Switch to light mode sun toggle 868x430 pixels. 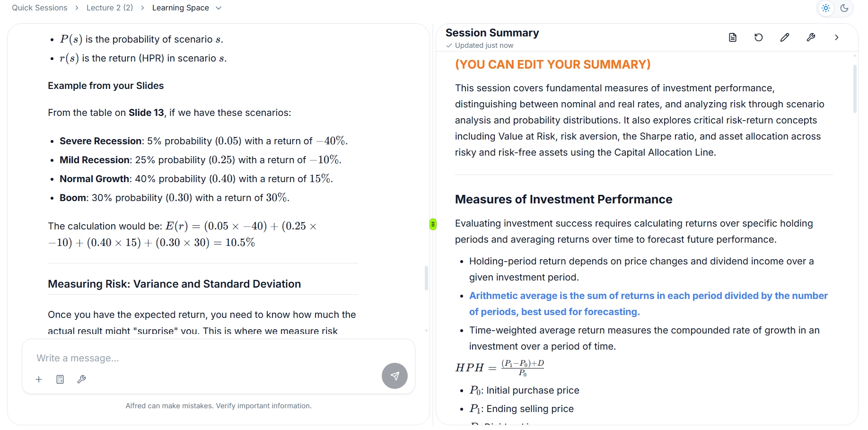826,8
